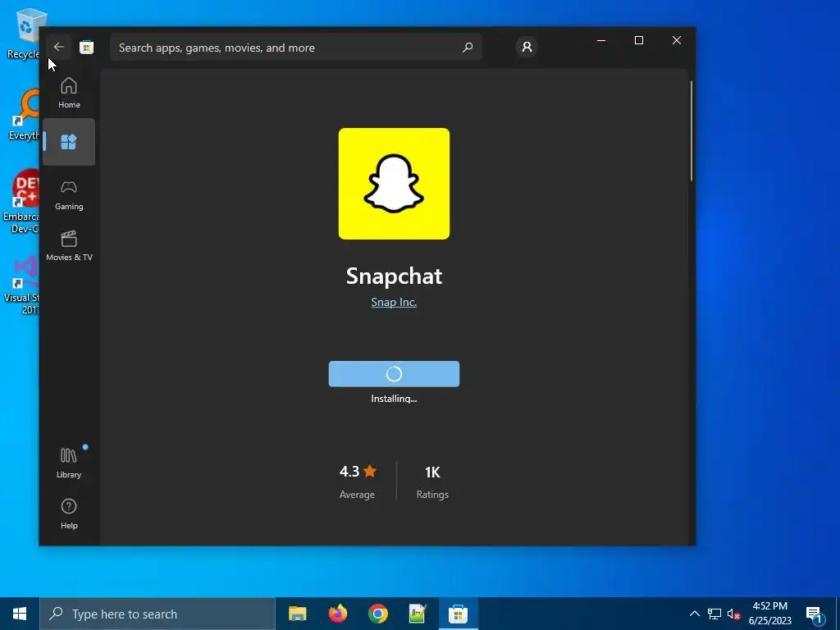
Task: Maximize the Microsoft Store window
Action: [638, 41]
